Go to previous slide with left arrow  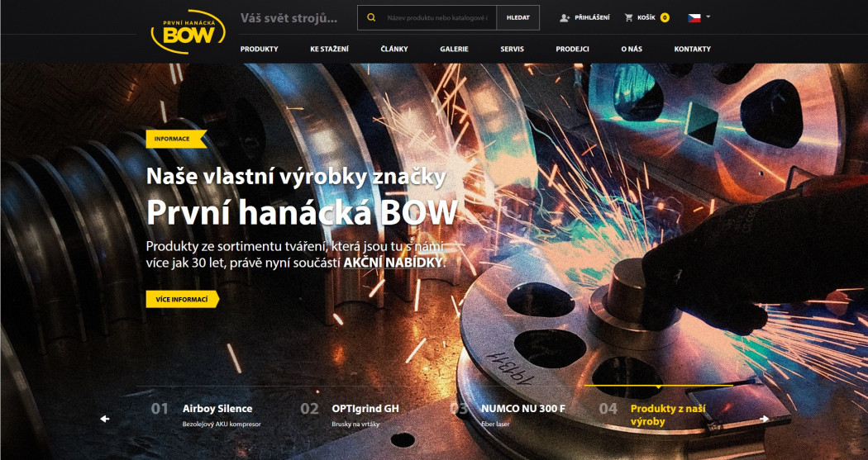tap(105, 419)
